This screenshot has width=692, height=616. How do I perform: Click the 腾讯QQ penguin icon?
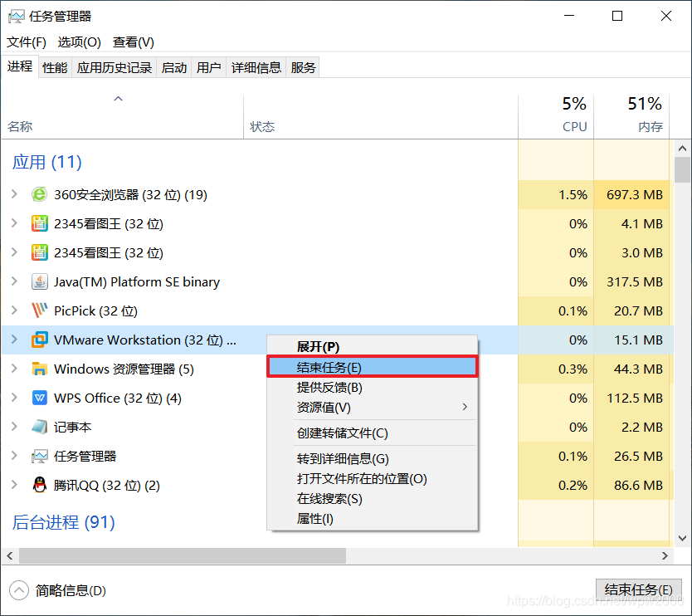pos(39,485)
